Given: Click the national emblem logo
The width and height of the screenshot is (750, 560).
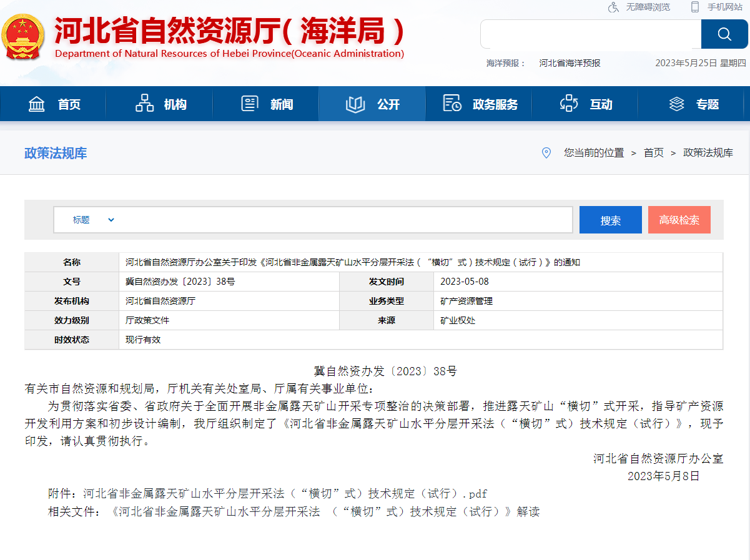Looking at the screenshot, I should 23,37.
